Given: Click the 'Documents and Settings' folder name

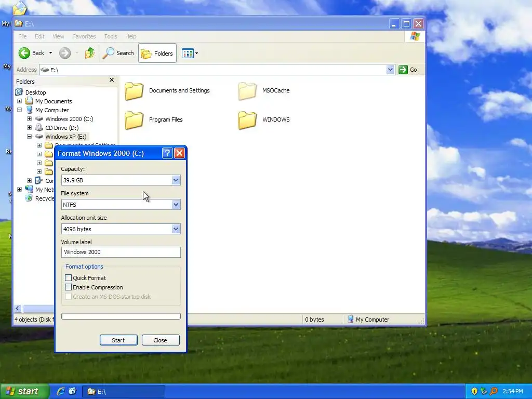Looking at the screenshot, I should (179, 90).
